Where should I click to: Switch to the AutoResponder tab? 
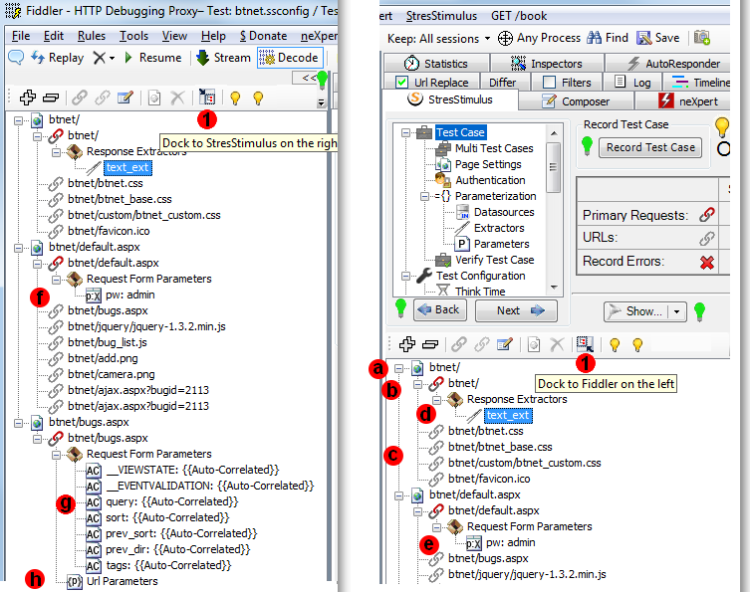pos(673,64)
